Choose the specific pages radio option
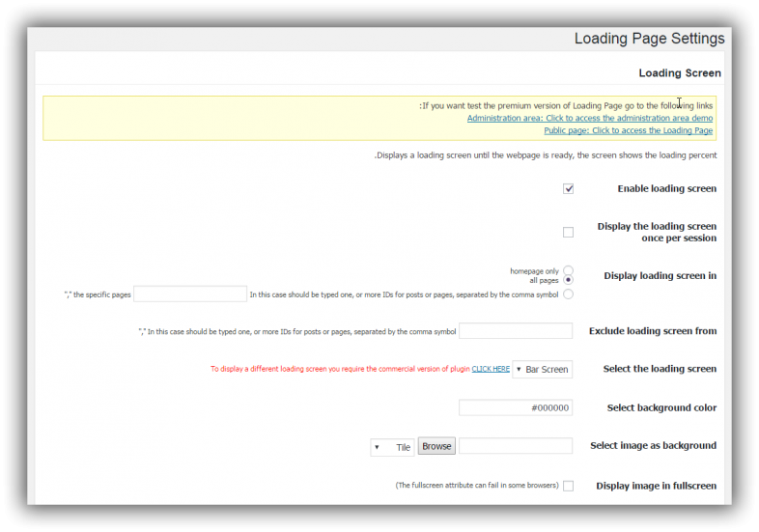The height and width of the screenshot is (532, 759). [568, 294]
